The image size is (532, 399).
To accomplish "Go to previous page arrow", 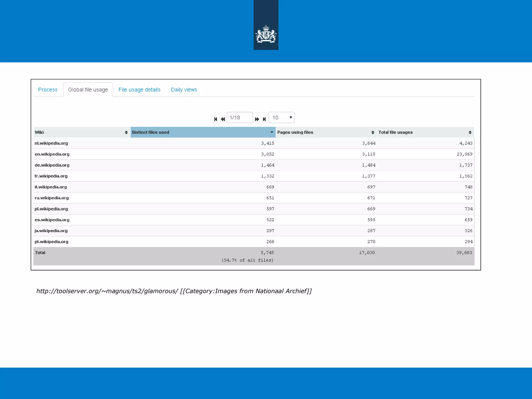I will [223, 119].
